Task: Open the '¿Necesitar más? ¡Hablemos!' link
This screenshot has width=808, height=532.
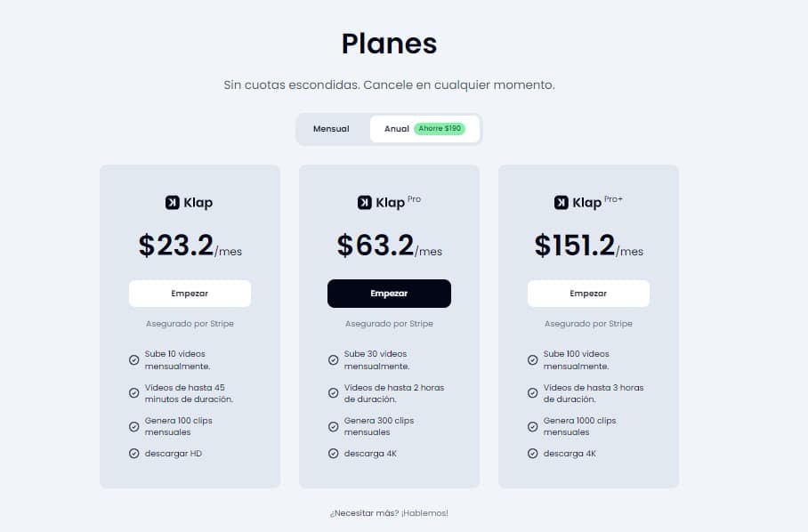Action: point(389,513)
